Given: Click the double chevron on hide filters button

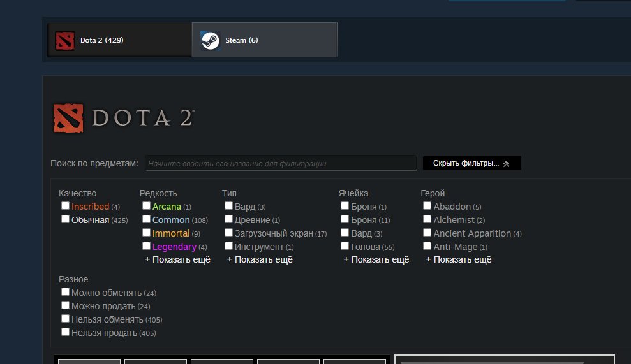Looking at the screenshot, I should point(506,164).
